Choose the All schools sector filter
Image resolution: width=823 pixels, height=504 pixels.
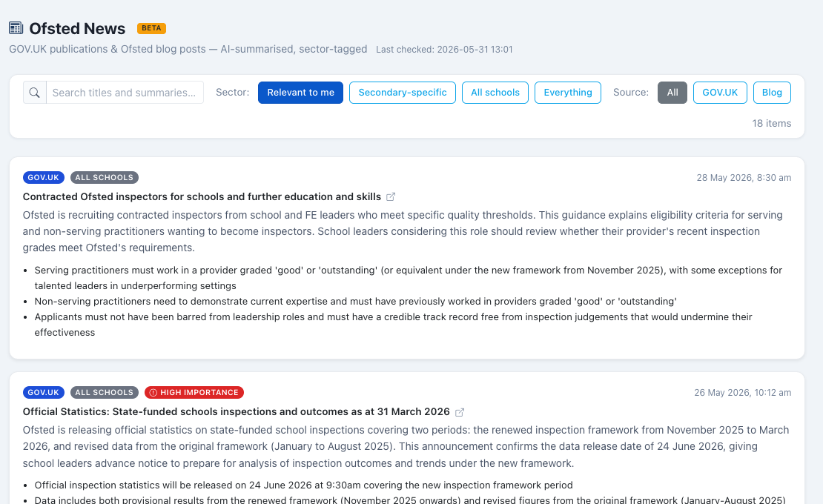[x=495, y=93]
